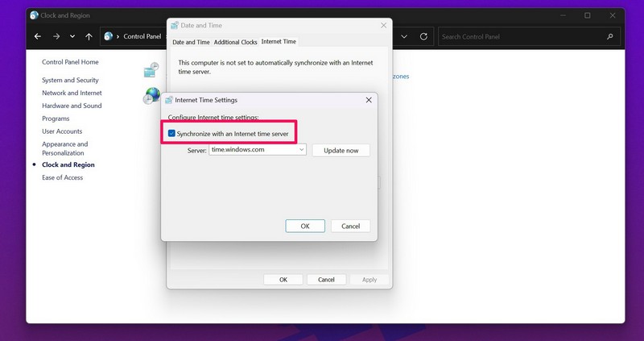Refresh the Control Panel view
Viewport: 644px width, 341px height.
coord(424,36)
